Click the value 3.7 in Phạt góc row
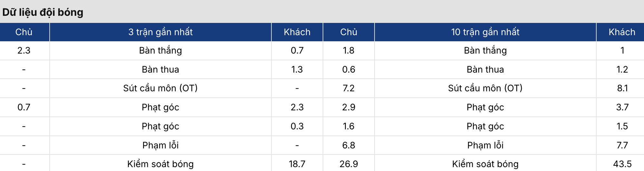Screen dimensions: 644x171 (x=622, y=107)
